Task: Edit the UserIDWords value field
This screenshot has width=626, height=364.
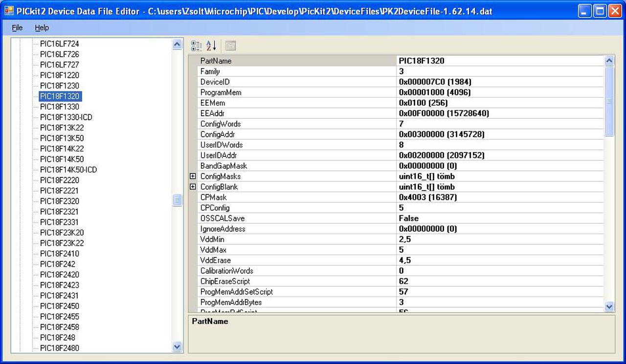Action: click(500, 145)
